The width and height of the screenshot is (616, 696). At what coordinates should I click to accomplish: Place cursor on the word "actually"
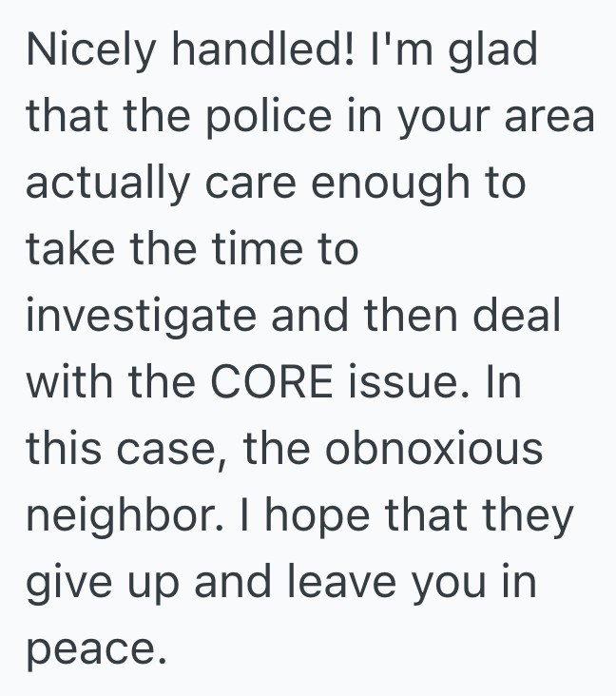point(105,182)
